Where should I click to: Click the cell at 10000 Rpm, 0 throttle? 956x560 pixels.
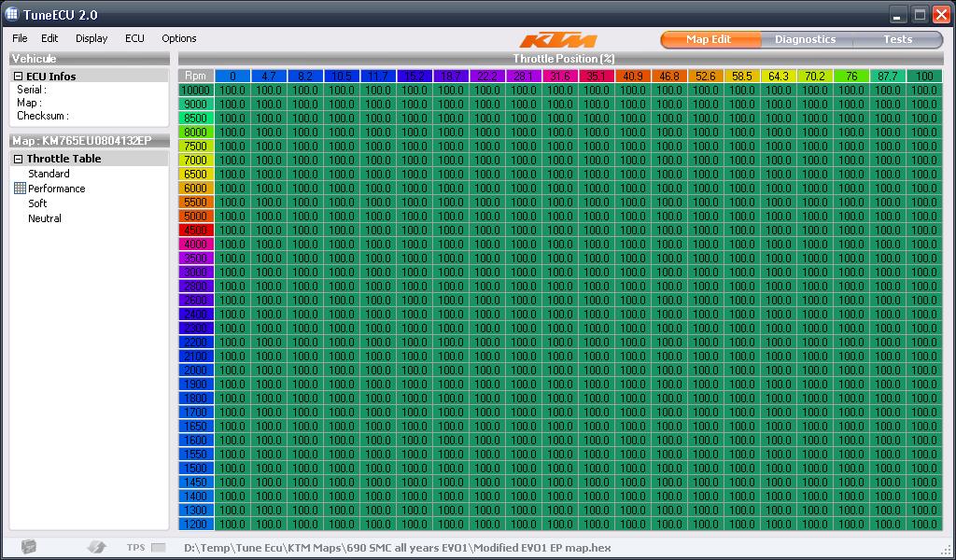tap(232, 91)
